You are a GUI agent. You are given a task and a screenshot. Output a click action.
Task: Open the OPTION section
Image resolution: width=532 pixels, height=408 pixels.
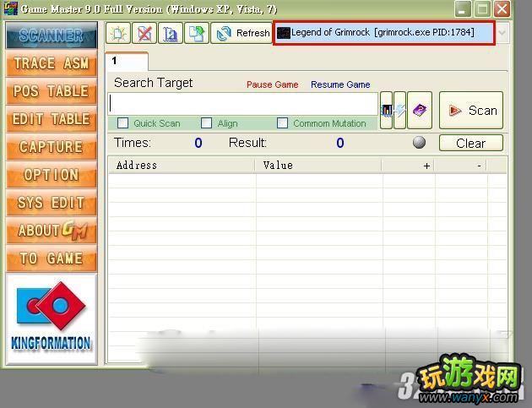(52, 175)
